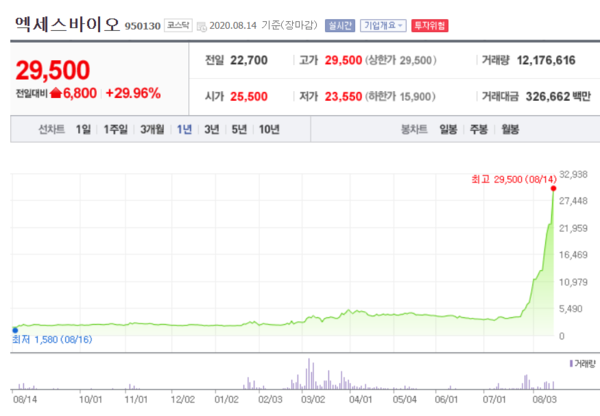Screen dimensions: 600x416
Task: Click the 거래량 value 12,176,616
Action: click(546, 60)
